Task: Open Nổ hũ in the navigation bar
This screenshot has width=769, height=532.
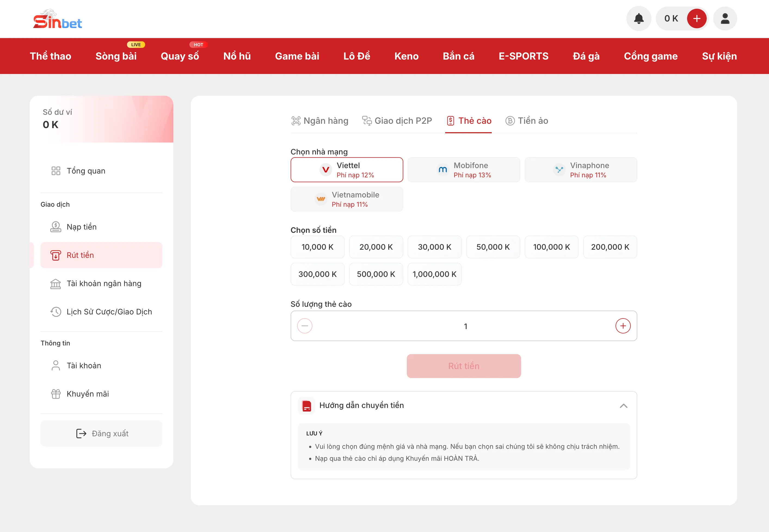Action: pos(237,56)
